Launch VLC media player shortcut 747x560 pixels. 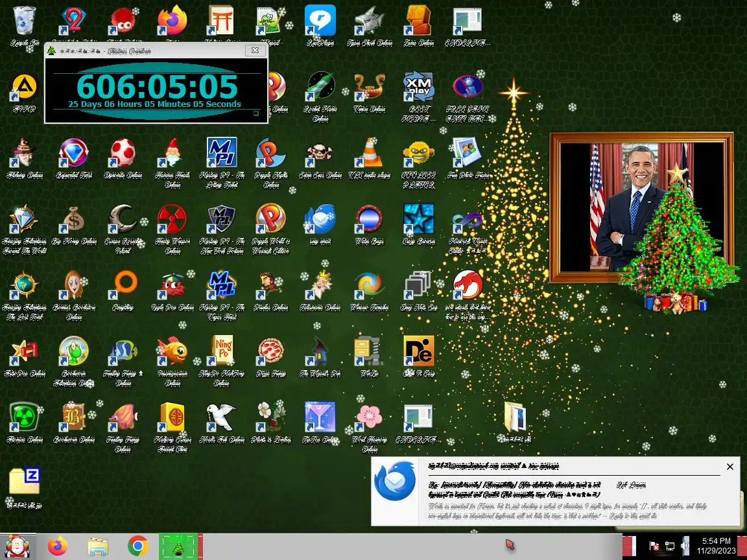(x=370, y=154)
